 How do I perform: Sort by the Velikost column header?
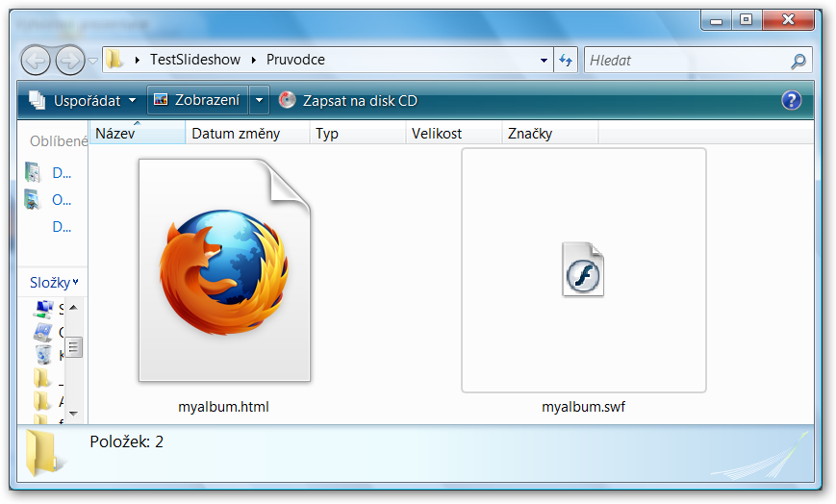454,133
